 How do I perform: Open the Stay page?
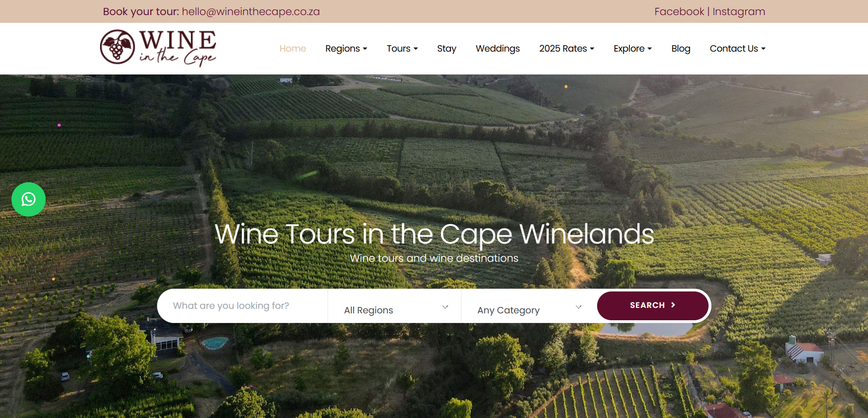(446, 48)
